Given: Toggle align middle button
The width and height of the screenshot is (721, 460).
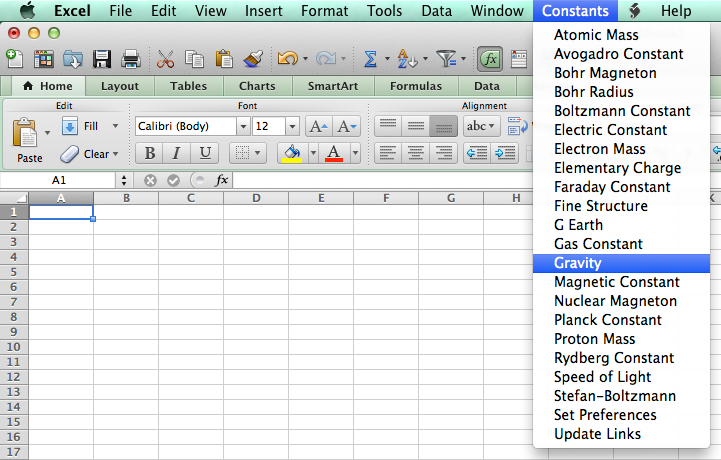Looking at the screenshot, I should 416,126.
